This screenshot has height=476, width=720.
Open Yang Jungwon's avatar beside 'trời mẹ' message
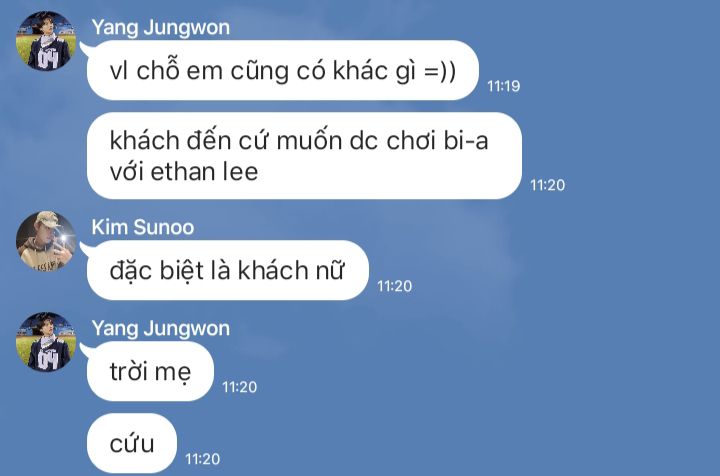point(45,342)
